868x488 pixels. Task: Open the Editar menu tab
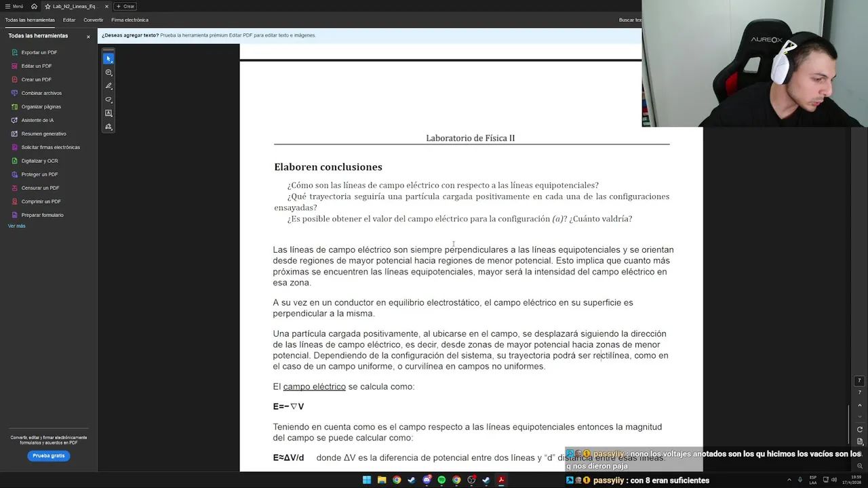pos(69,20)
